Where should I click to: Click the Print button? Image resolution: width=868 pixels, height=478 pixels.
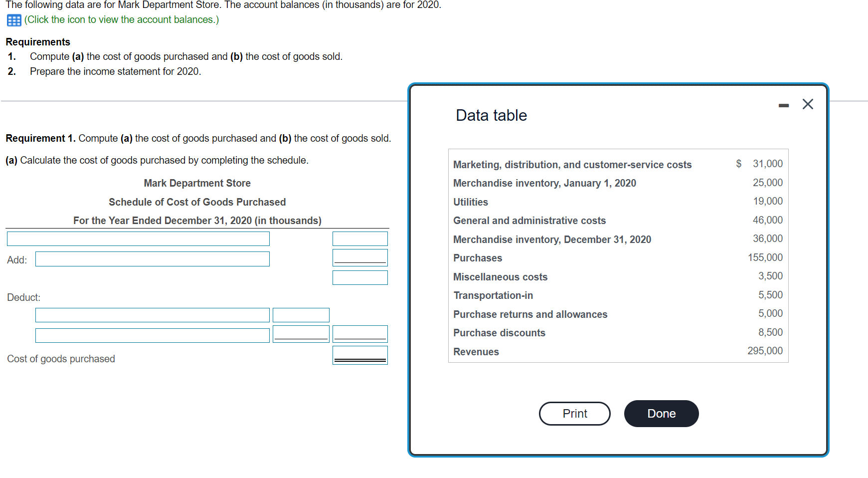tap(574, 413)
